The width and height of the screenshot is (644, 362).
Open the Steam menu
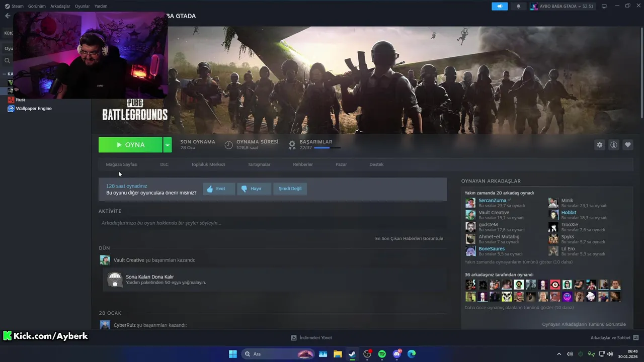pyautogui.click(x=14, y=6)
